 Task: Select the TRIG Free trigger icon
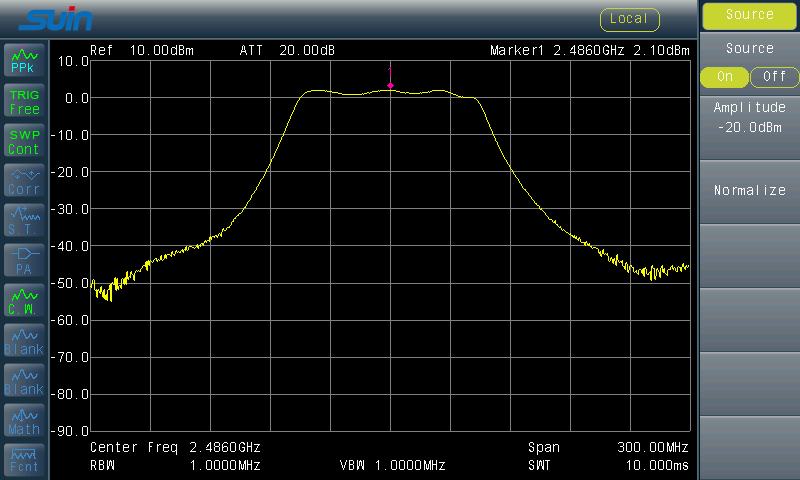click(24, 101)
